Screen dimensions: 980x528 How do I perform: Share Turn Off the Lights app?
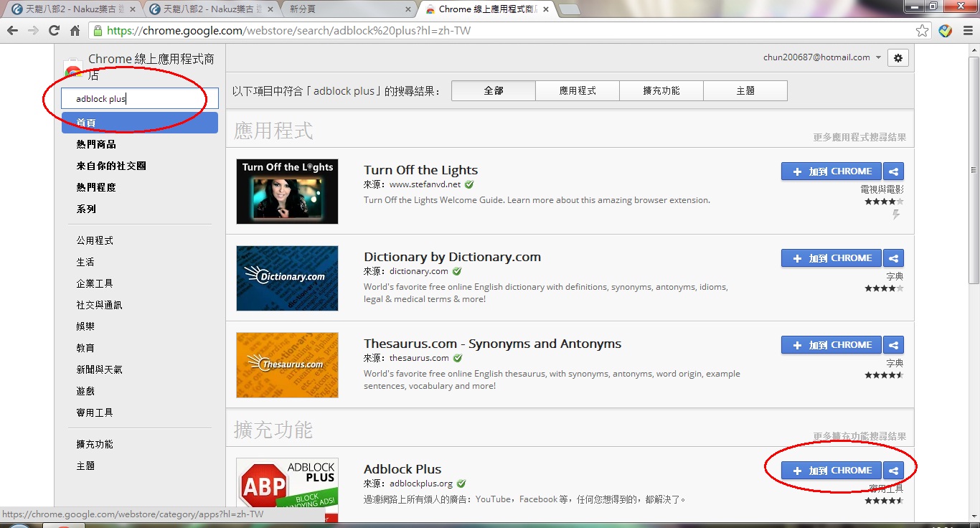tap(893, 171)
